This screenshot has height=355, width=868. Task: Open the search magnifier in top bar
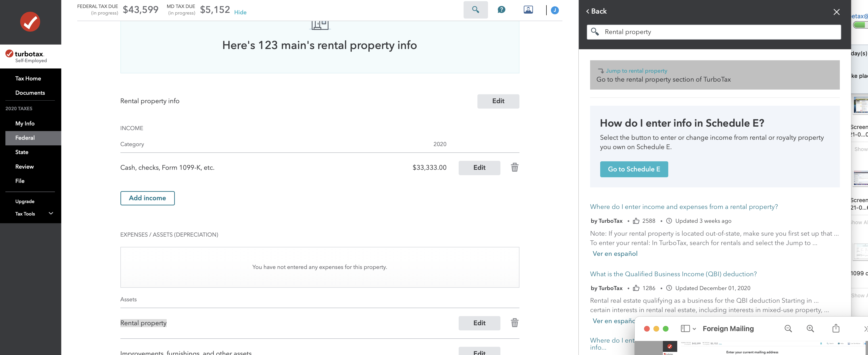click(x=476, y=10)
